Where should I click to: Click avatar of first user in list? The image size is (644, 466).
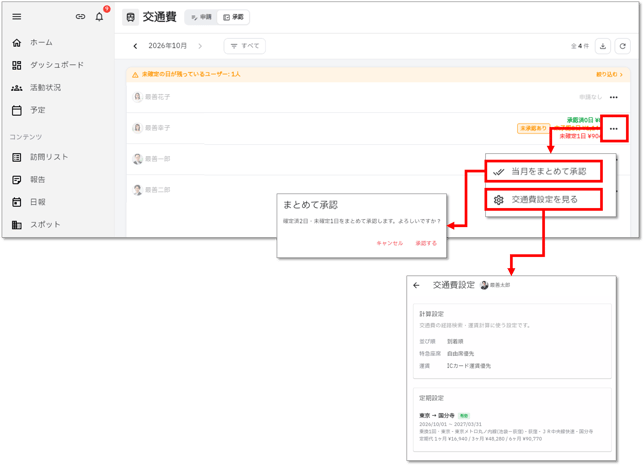138,97
